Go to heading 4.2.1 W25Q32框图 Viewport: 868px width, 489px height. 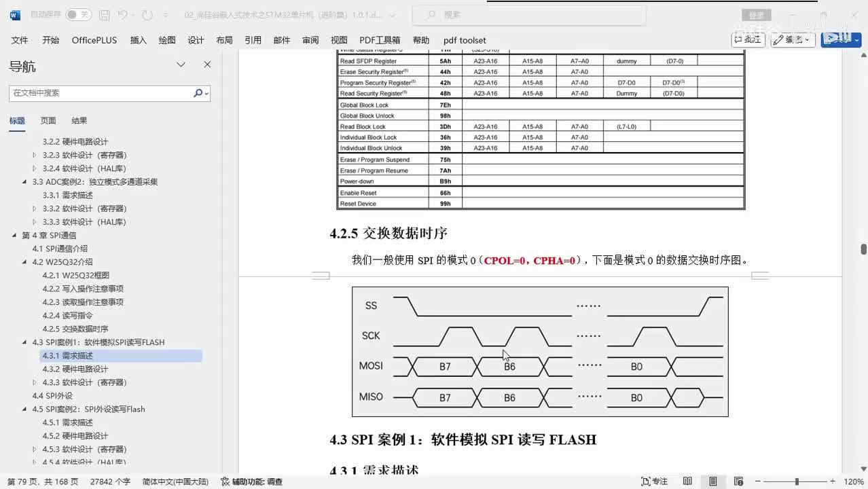coord(76,275)
